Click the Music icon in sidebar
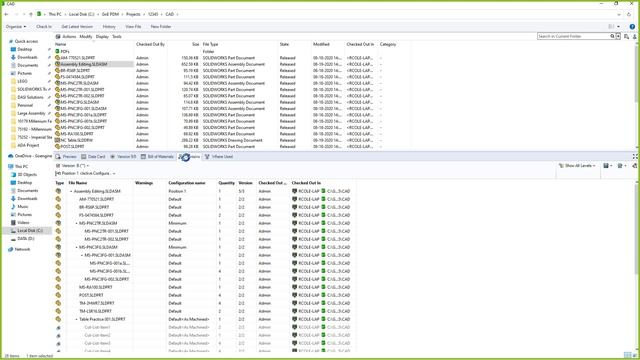The image size is (640, 360). 13,207
